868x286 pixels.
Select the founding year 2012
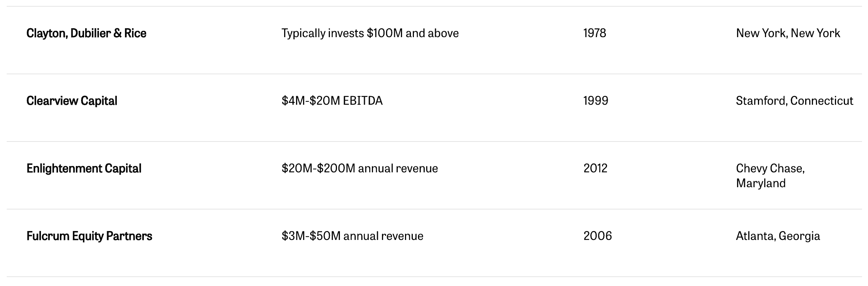[595, 169]
